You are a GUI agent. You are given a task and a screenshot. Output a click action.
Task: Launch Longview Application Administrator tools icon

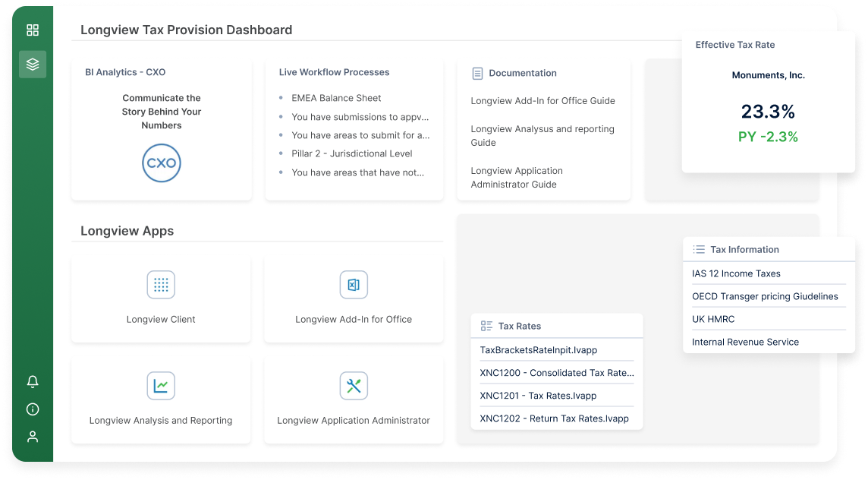(x=354, y=386)
